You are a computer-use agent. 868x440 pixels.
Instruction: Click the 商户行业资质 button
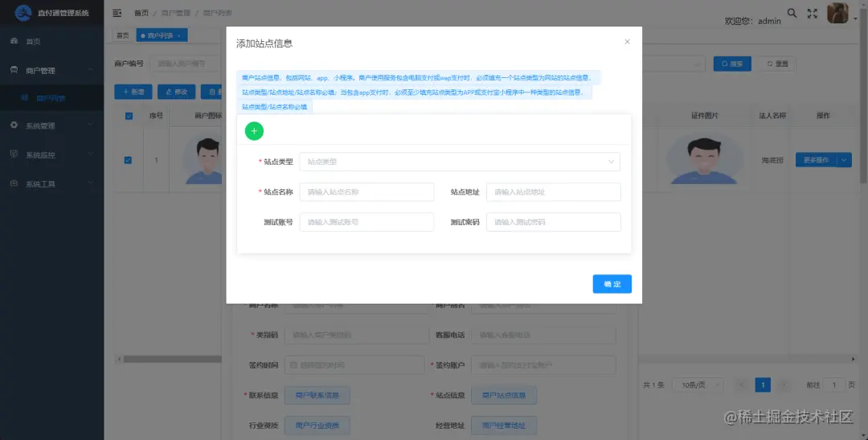317,425
